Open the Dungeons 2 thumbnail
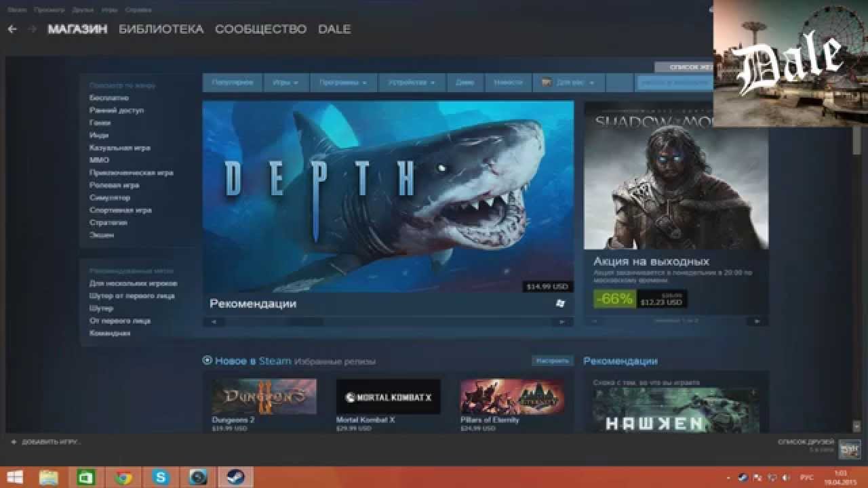 click(264, 396)
